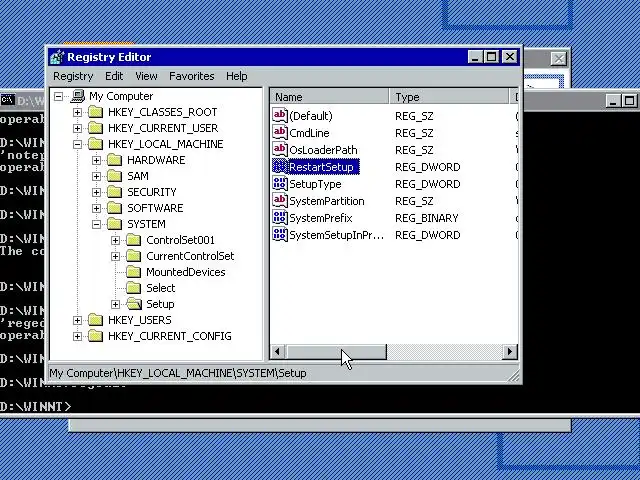
Task: Minimize the command prompt window behind
Action: click(x=612, y=101)
